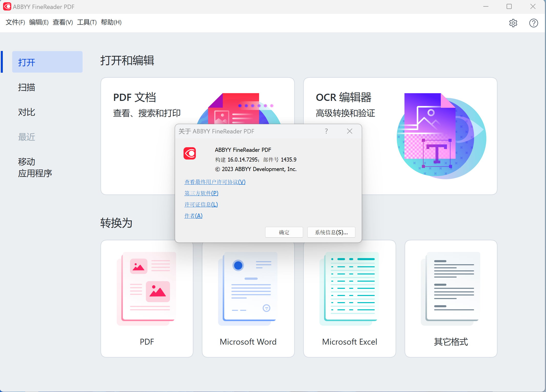Click the Microsoft Word document icon
Image resolution: width=546 pixels, height=392 pixels.
pyautogui.click(x=248, y=289)
